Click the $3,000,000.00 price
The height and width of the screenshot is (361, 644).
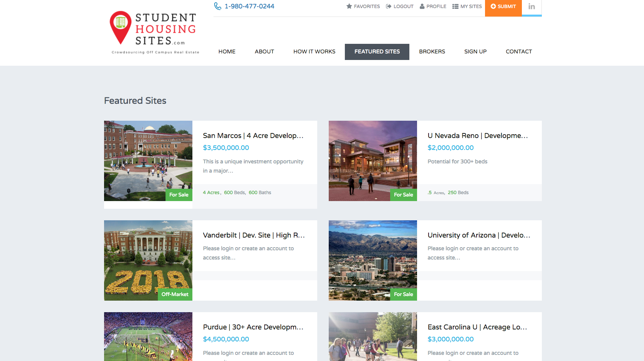point(451,339)
